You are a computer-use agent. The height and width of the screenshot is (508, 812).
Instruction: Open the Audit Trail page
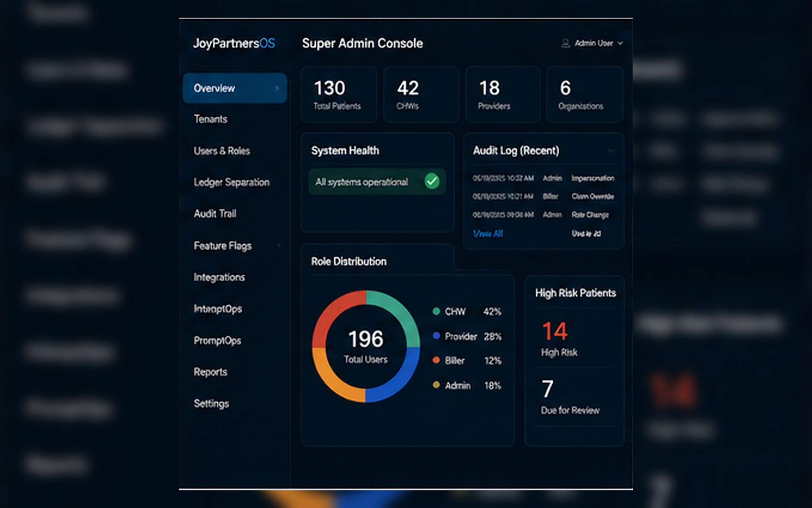click(215, 214)
